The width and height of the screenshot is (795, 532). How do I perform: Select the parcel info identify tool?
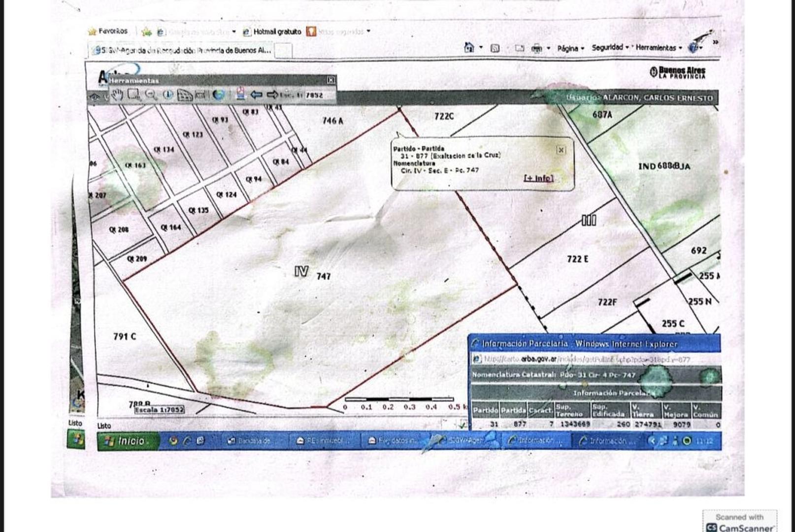(168, 95)
